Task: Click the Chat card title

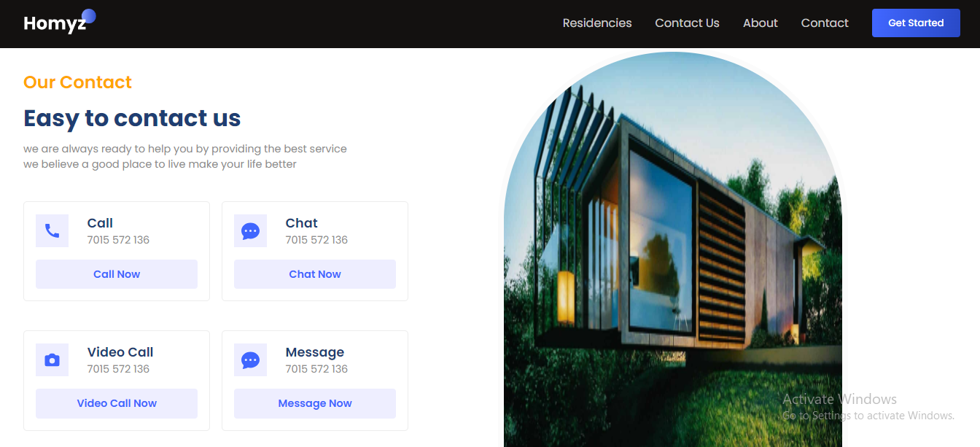Action: [302, 223]
